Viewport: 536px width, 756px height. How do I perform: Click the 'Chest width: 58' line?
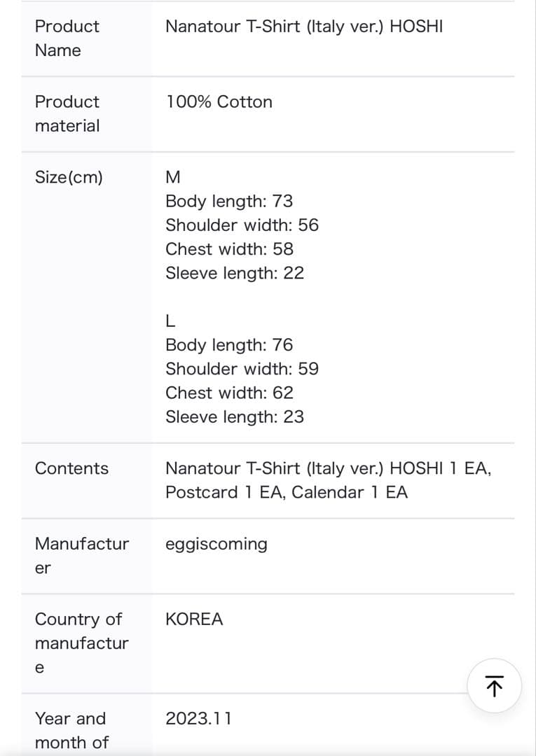point(229,248)
